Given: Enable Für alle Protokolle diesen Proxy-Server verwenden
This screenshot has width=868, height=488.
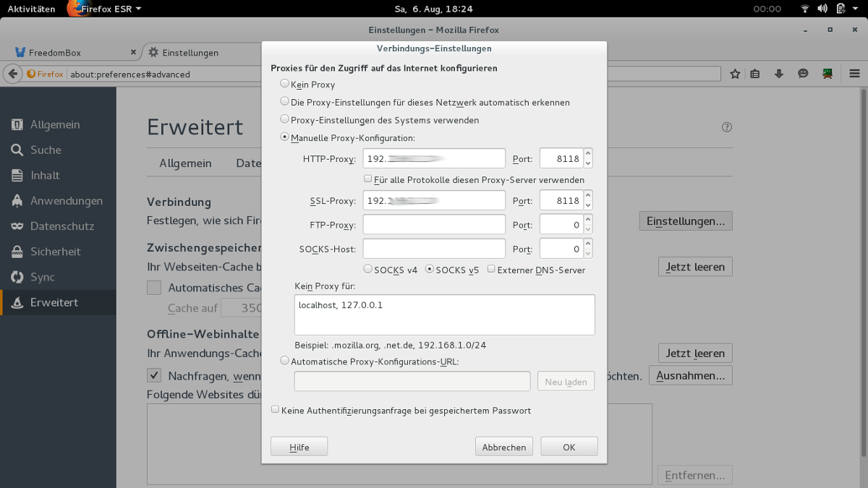Looking at the screenshot, I should 368,179.
